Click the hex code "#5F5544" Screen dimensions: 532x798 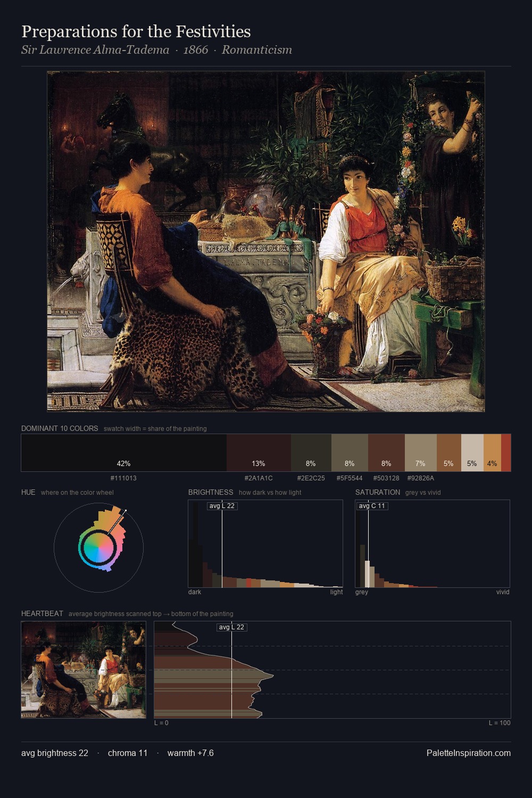[350, 478]
